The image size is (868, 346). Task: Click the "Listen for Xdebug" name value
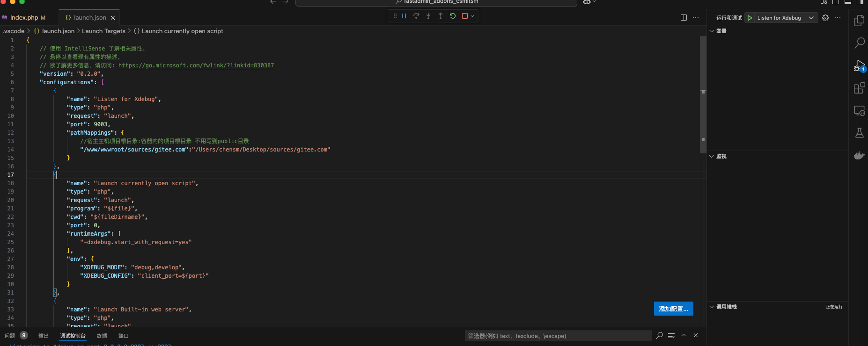[127, 99]
